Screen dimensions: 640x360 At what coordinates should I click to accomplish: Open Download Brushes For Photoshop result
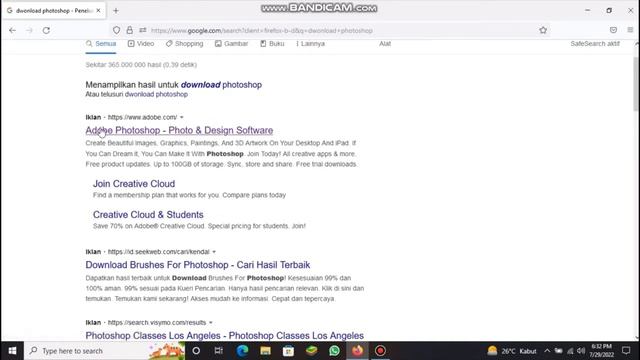tap(198, 265)
